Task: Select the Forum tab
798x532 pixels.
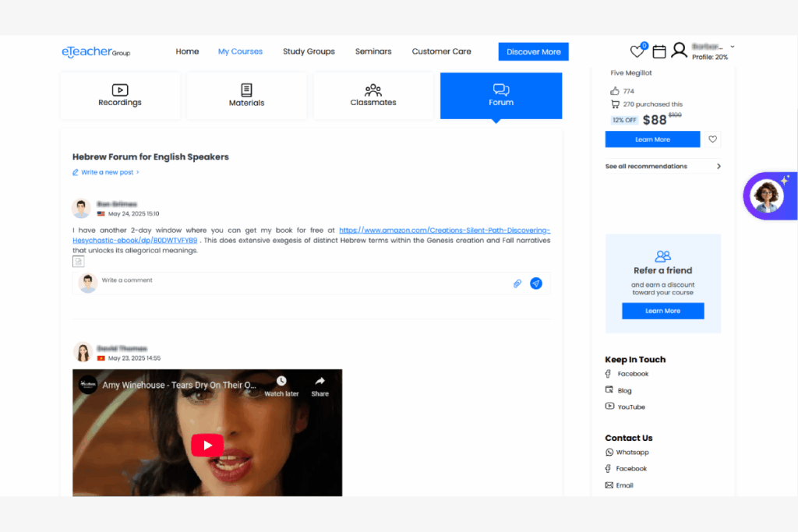Action: click(501, 96)
